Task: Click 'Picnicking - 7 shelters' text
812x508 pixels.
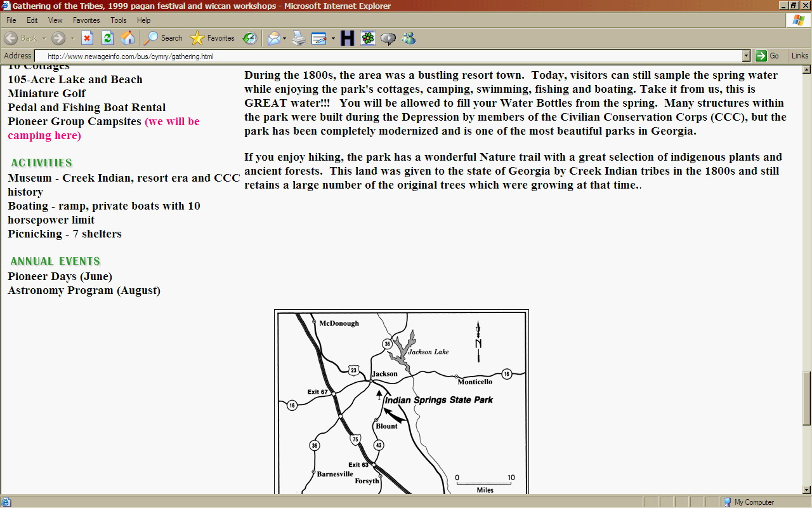Action: coord(65,234)
